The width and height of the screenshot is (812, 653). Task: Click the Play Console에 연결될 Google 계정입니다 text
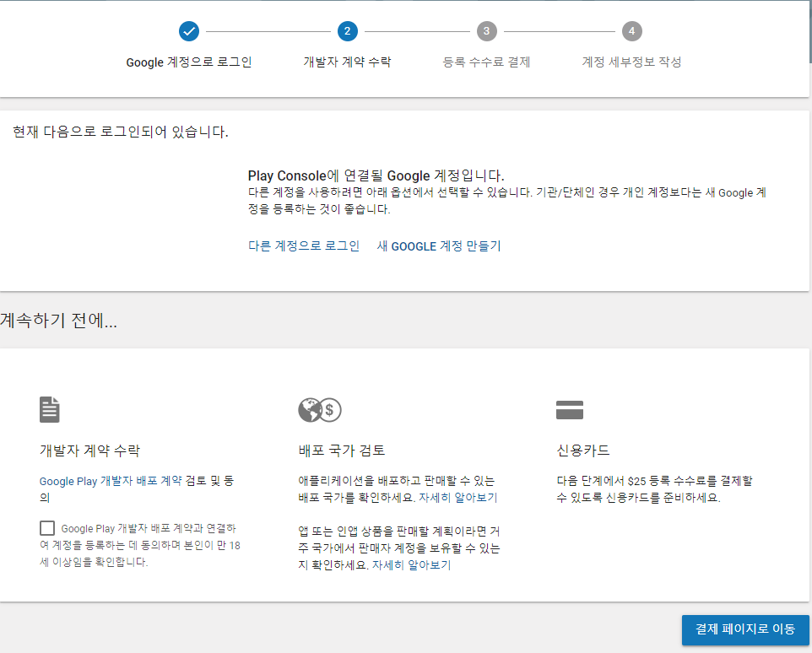tap(376, 175)
